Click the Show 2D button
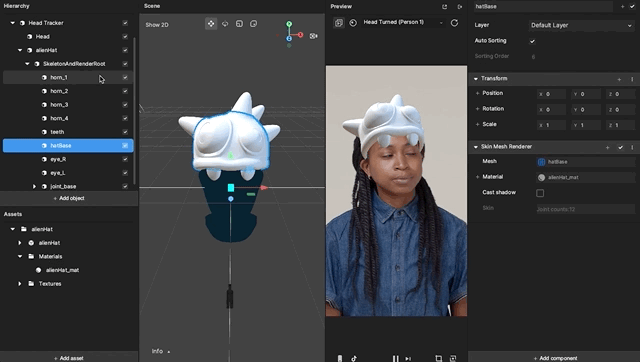640x362 pixels. click(x=157, y=25)
